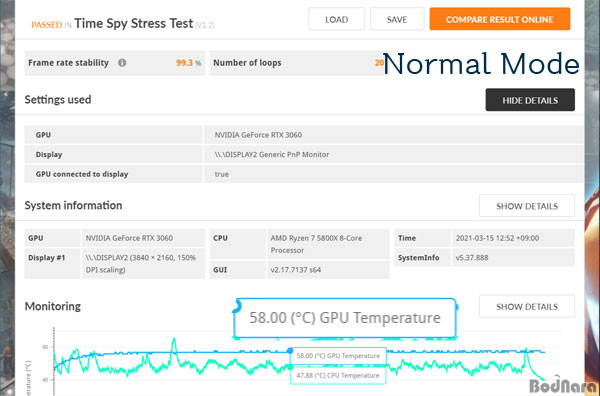Click the large GPU Temperature callout box
Image resolution: width=600 pixels, height=396 pixels.
point(345,318)
